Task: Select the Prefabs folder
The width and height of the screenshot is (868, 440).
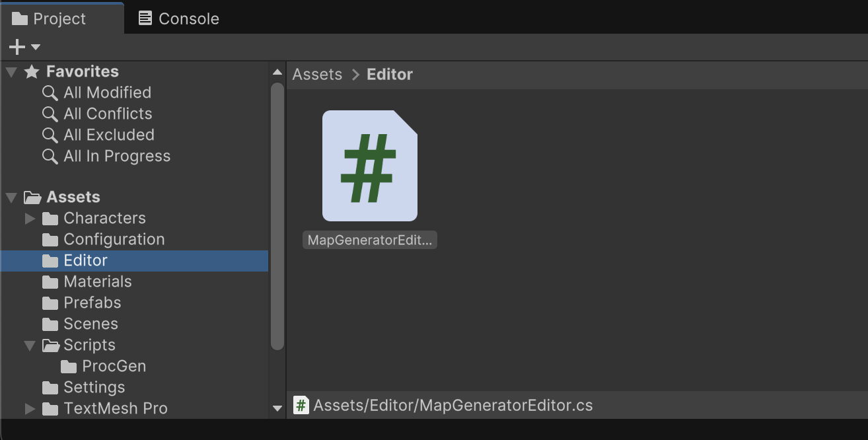Action: point(92,303)
